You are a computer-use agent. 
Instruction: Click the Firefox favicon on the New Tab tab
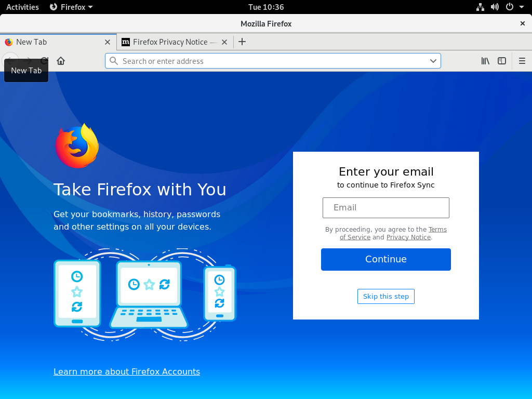pyautogui.click(x=9, y=42)
